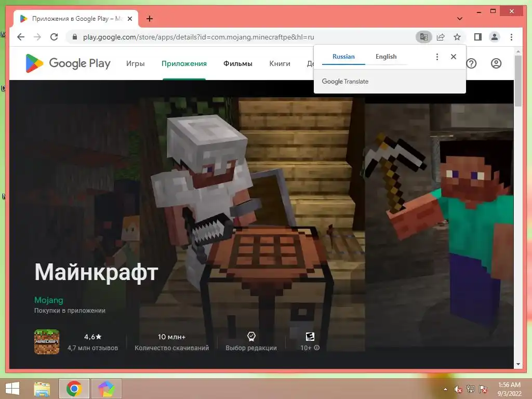Viewport: 532px width, 399px height.
Task: Open the translate popup options menu
Action: 437,57
